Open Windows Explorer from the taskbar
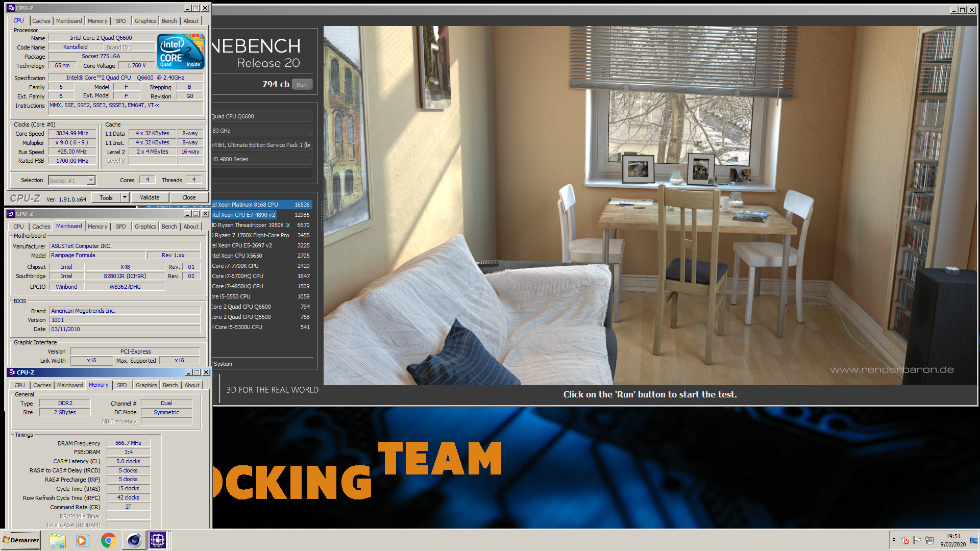Viewport: 980px width, 551px height. click(x=58, y=540)
